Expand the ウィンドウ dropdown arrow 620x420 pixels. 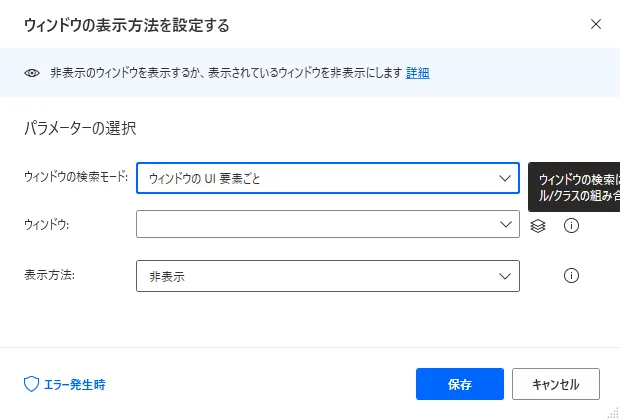pyautogui.click(x=505, y=225)
